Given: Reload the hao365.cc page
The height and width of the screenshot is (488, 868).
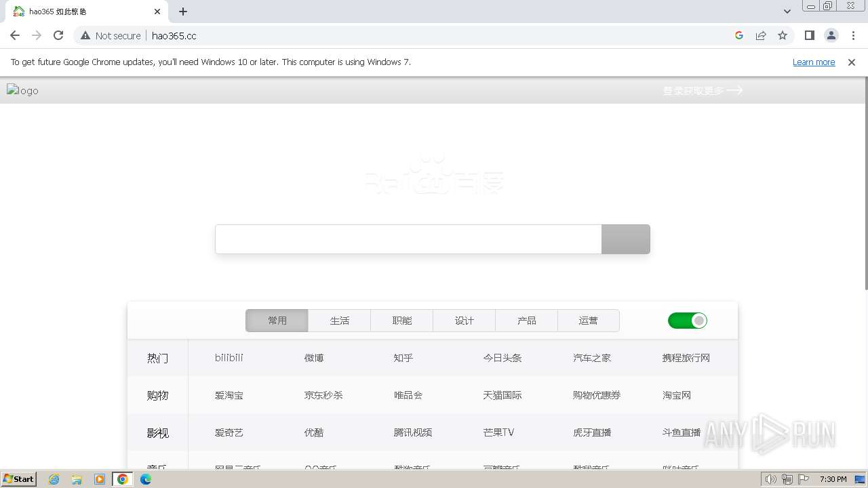Looking at the screenshot, I should 58,35.
